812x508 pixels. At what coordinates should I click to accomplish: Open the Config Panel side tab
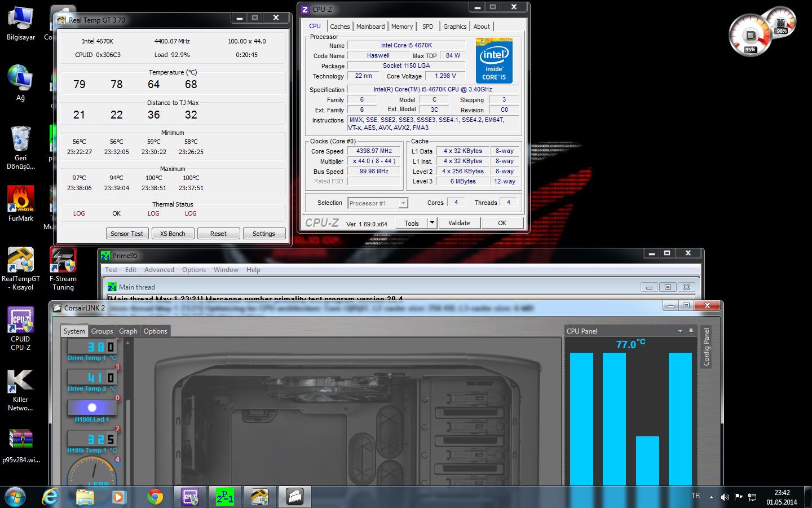coord(707,347)
